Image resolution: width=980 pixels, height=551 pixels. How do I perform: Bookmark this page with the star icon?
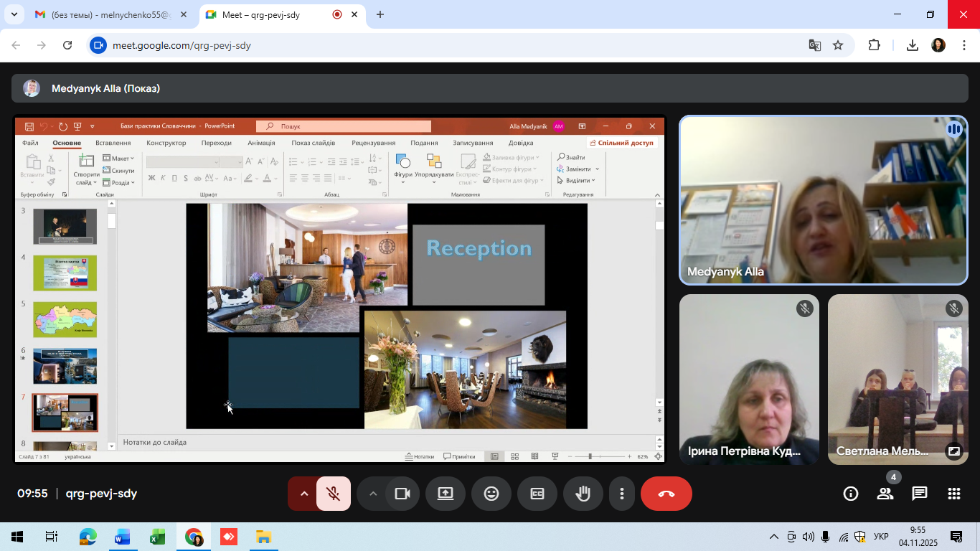(838, 45)
